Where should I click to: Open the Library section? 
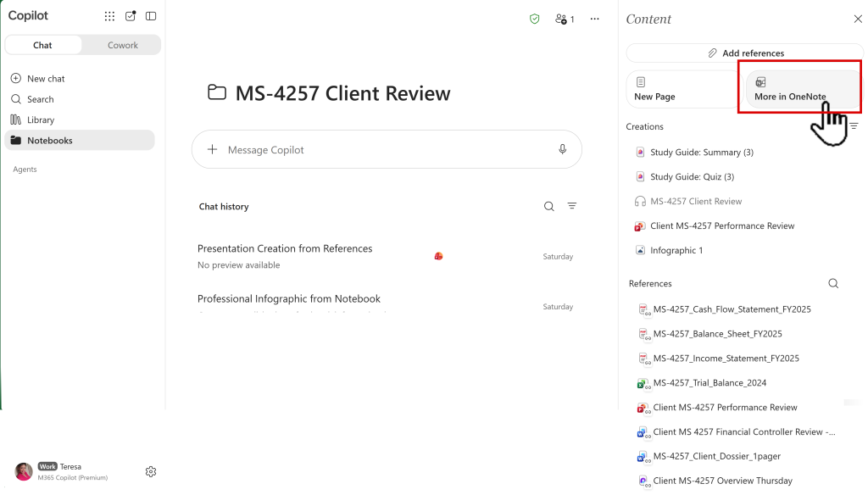coord(41,120)
